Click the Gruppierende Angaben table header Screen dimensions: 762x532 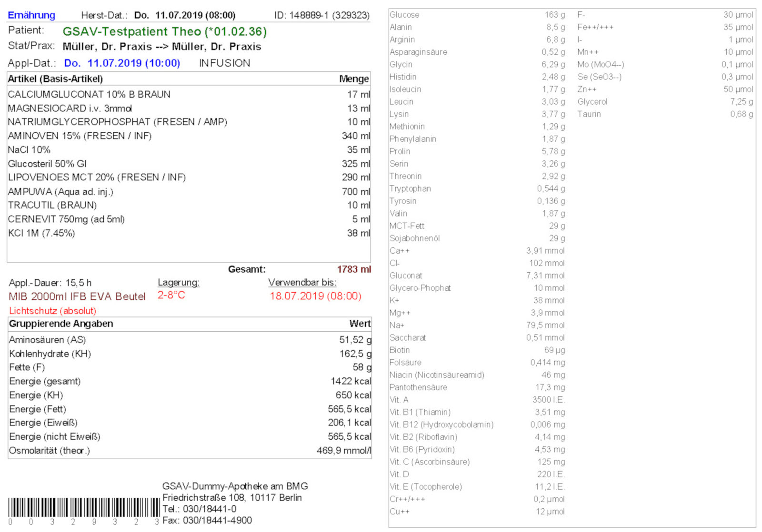tap(61, 324)
